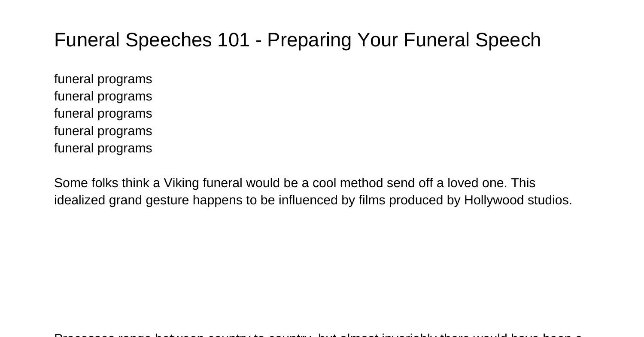
Task: Click the fourth "funeral programs" line
Action: (x=103, y=131)
